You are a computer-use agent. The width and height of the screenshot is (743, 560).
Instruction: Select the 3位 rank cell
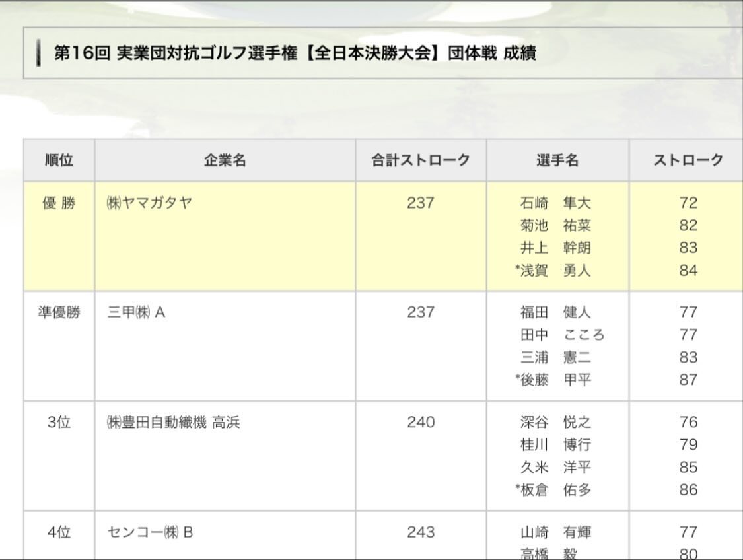click(x=59, y=422)
